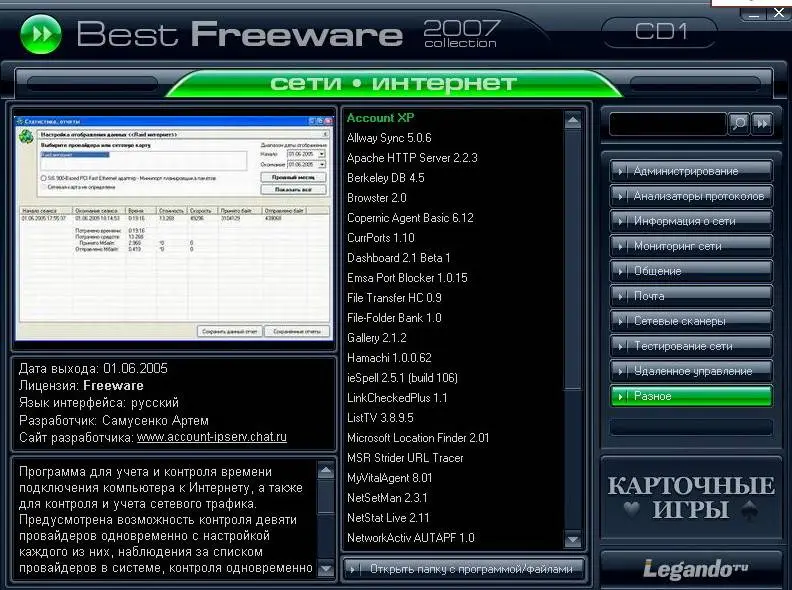
Task: Open the Почта category
Action: tap(691, 296)
